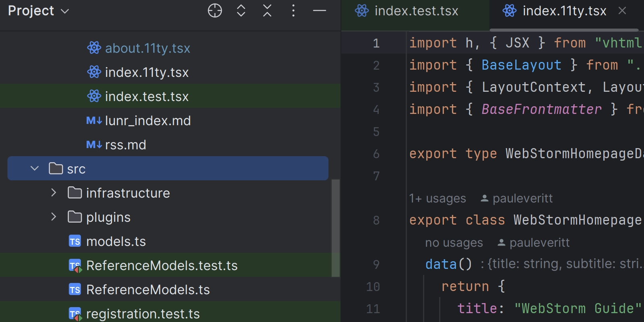Click the data() method name on line 9
Image resolution: width=644 pixels, height=322 pixels.
(x=441, y=264)
